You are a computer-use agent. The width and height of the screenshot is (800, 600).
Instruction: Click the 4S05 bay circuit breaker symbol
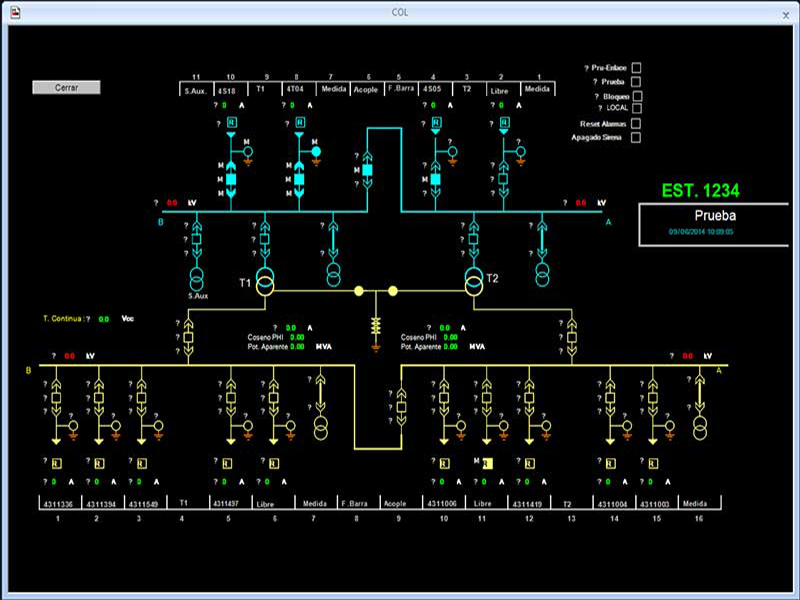(435, 180)
